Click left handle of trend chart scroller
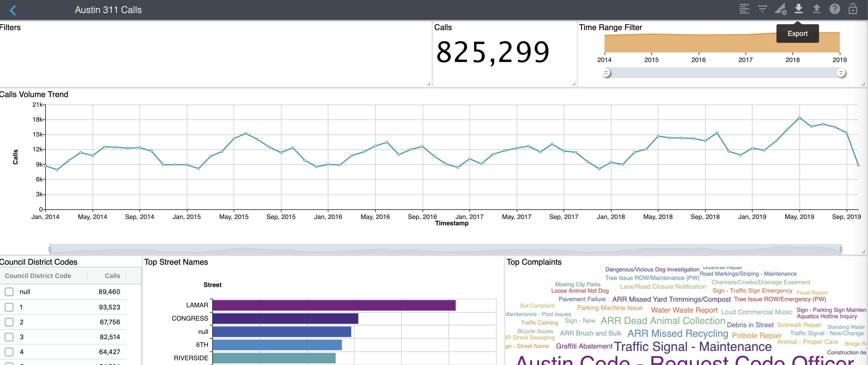 tap(49, 249)
